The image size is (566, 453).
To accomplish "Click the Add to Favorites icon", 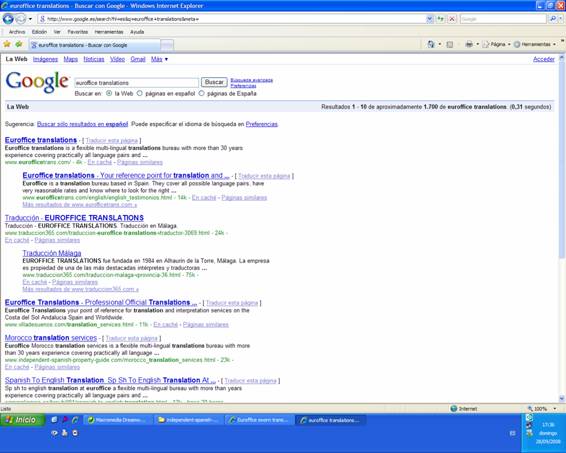I will 19,44.
